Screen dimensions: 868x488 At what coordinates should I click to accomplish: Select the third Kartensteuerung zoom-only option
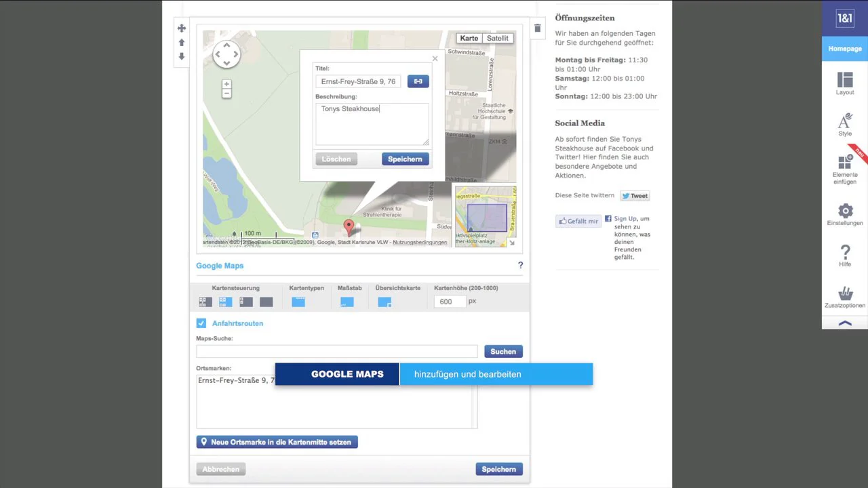coord(245,302)
